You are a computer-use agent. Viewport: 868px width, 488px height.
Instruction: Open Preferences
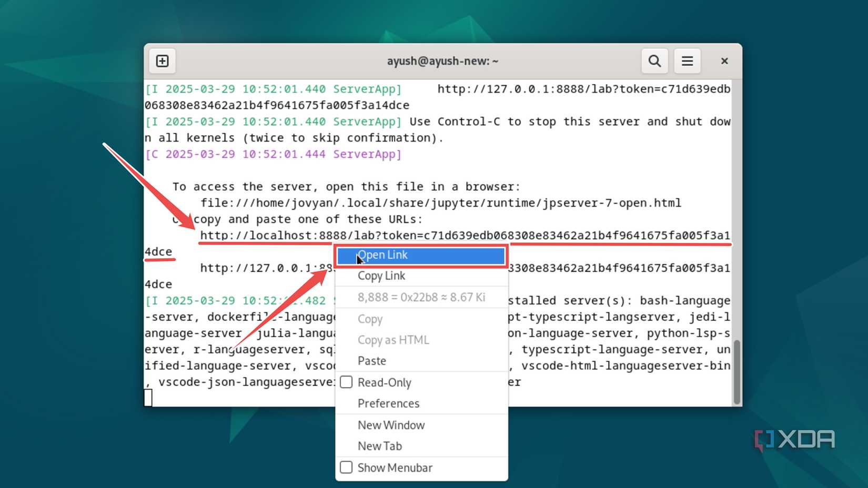(388, 403)
